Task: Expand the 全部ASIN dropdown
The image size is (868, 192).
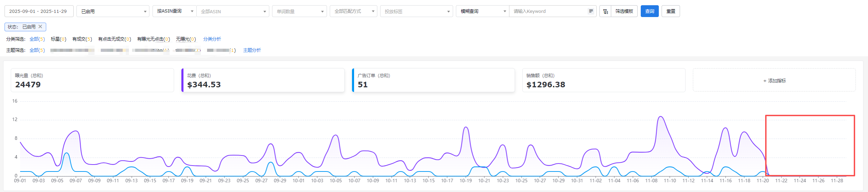Action: [x=232, y=11]
